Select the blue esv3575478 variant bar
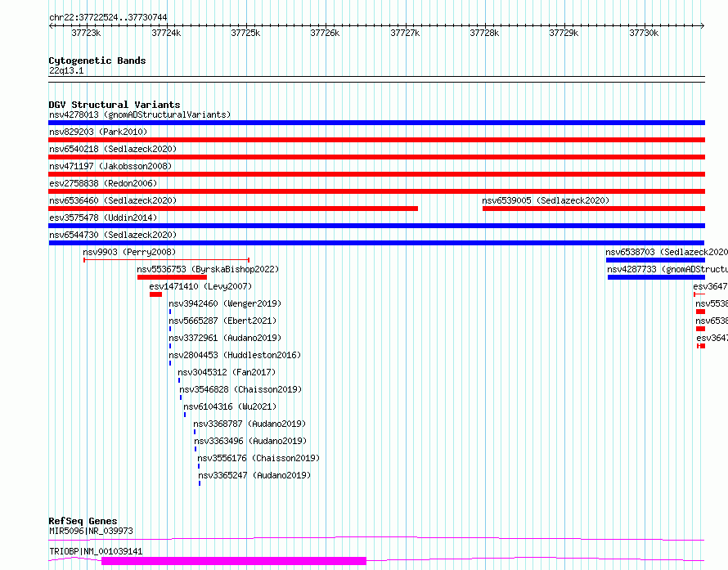The image size is (728, 570). coord(376,226)
